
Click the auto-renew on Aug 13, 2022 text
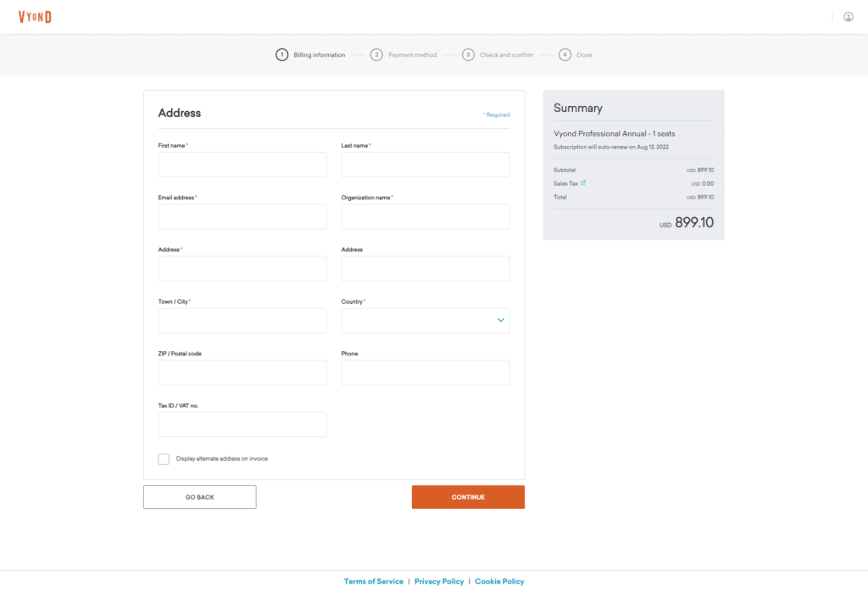tap(611, 147)
